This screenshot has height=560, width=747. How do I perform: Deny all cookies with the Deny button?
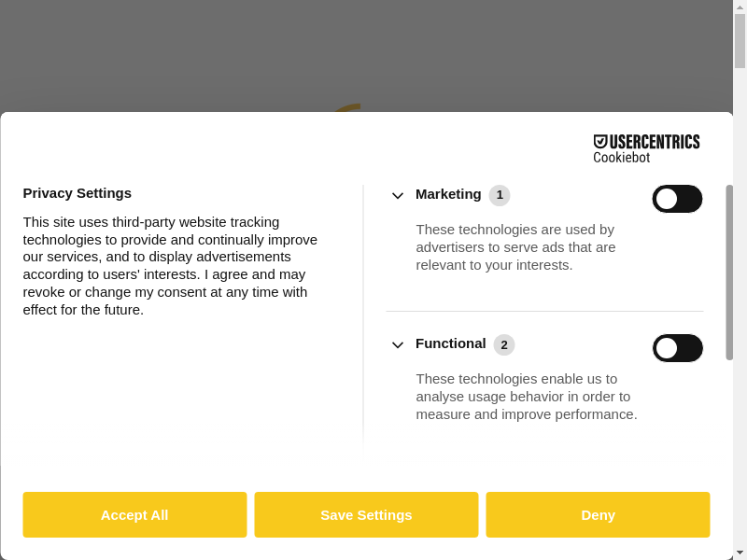[x=598, y=514]
